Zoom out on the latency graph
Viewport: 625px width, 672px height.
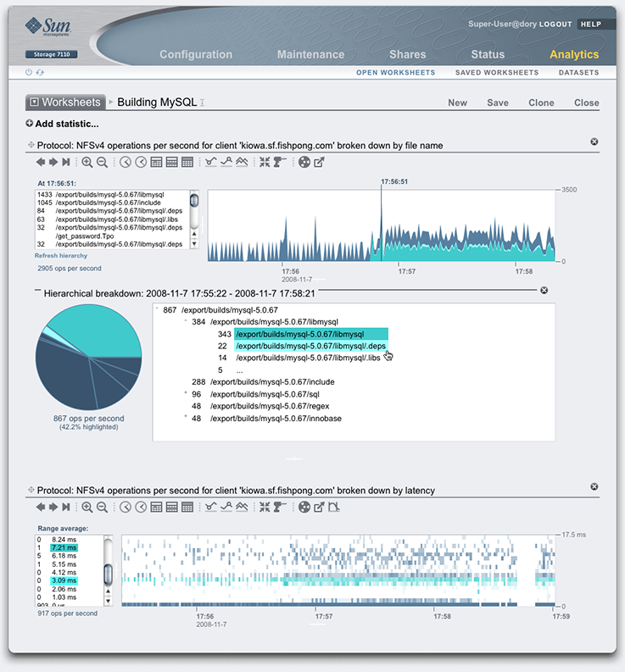click(x=102, y=507)
